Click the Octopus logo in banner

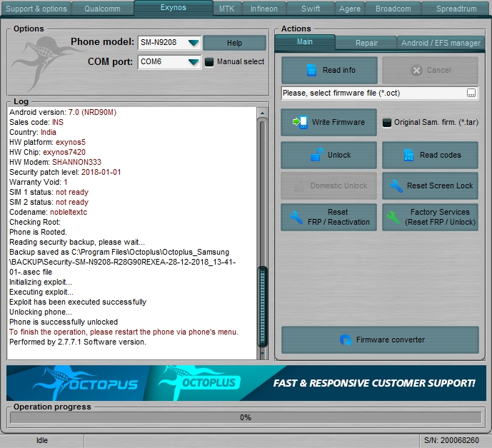(x=86, y=382)
